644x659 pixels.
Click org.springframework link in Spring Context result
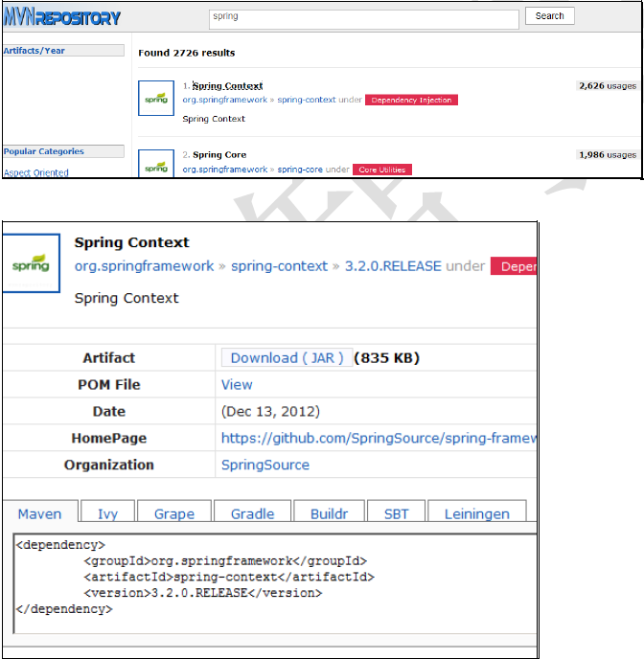pos(225,100)
